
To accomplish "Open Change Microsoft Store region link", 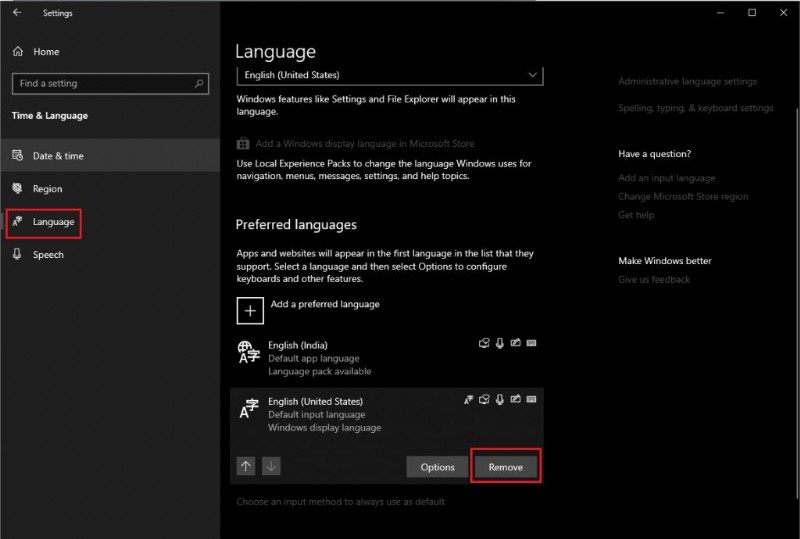I will click(683, 197).
